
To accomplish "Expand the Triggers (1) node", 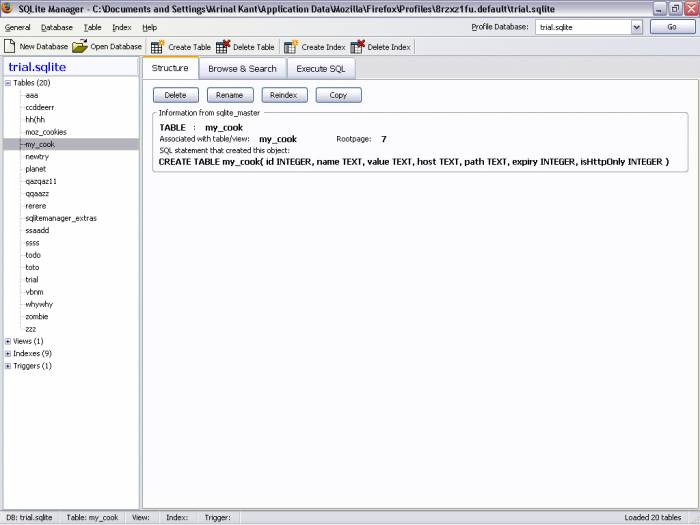I will 8,366.
